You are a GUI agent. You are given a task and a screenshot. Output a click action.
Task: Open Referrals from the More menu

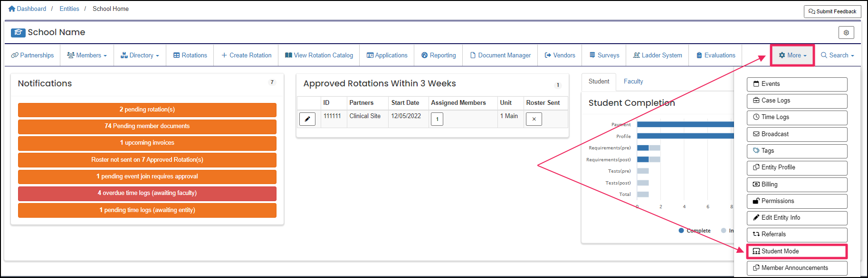tap(797, 234)
